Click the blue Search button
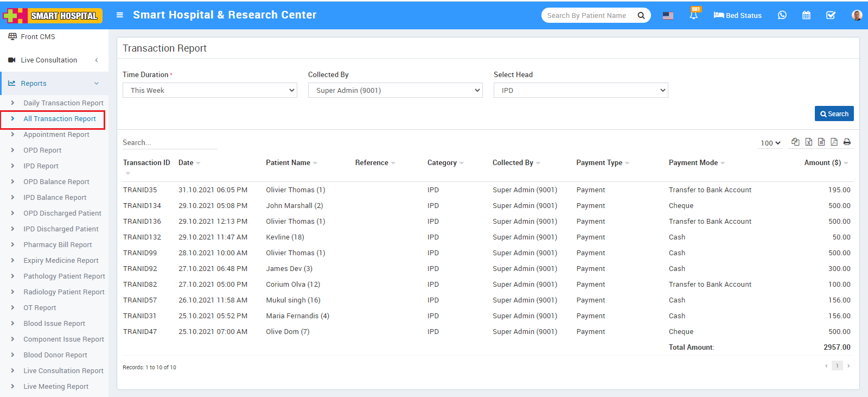Screen dimensions: 868x397 [834, 114]
